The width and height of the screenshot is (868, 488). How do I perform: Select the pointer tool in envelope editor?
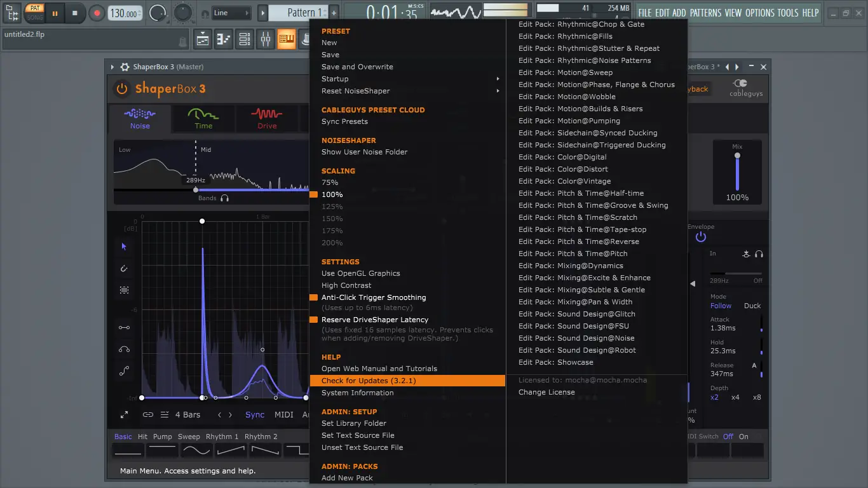coord(124,247)
